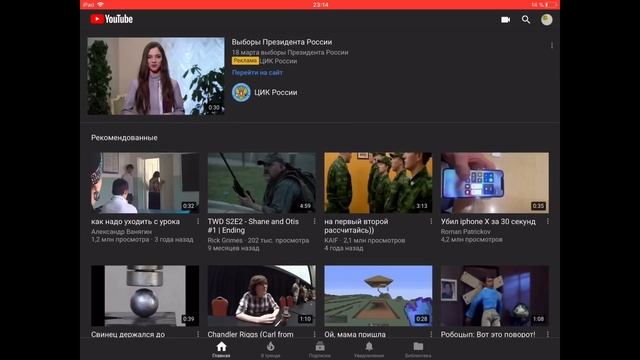Open more options for 'Убил iphone X за 30 секунд'
Image resolution: width=640 pixels, height=360 pixels.
pos(547,221)
